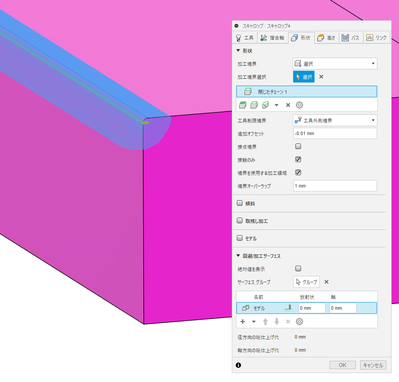Click the first green-top chain selection icon

(243, 105)
